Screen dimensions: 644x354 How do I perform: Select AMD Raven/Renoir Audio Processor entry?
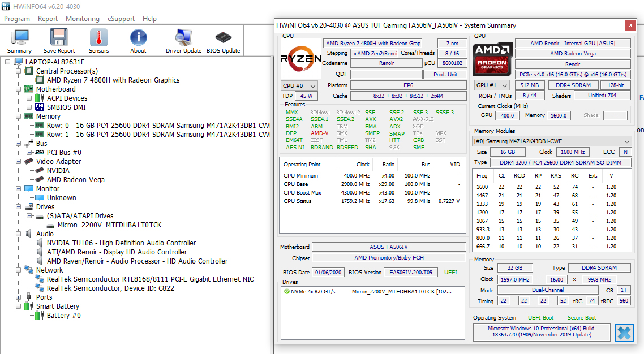[137, 261]
